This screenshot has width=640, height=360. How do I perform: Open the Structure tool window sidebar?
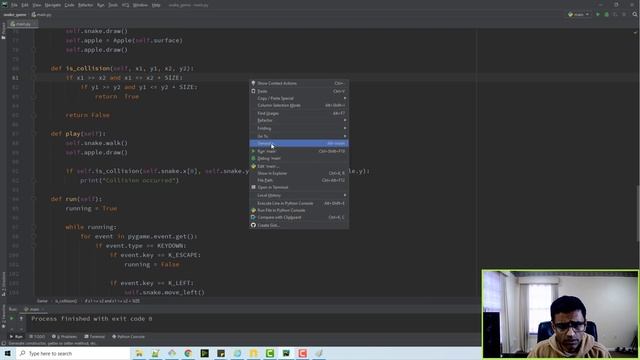pos(3,283)
